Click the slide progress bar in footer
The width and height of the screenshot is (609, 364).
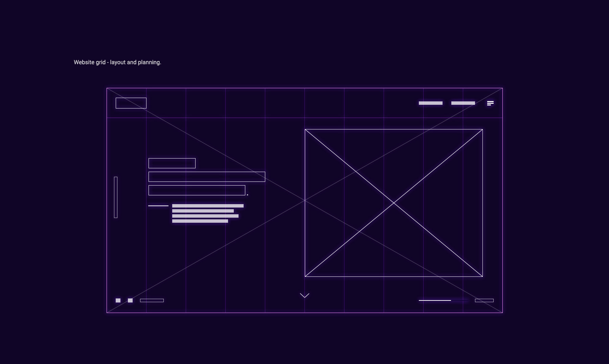(x=444, y=300)
